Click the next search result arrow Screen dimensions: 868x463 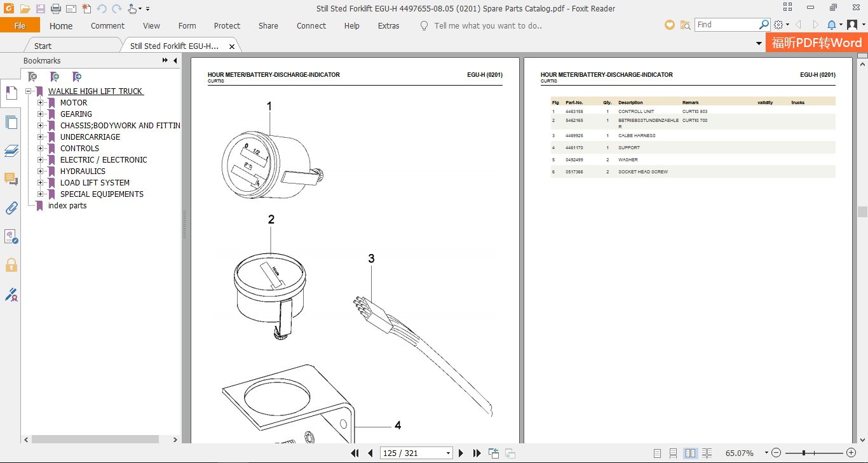(815, 25)
